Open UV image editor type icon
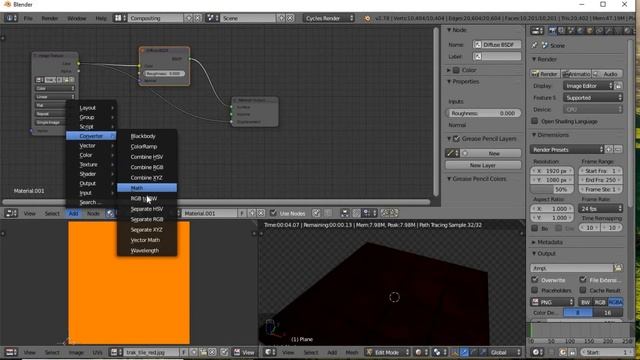This screenshot has width=640, height=360. coord(11,352)
